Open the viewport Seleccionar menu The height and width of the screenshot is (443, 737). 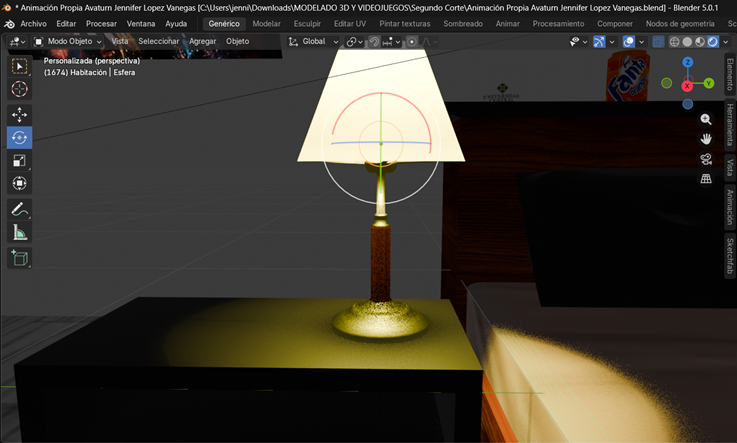tap(158, 41)
